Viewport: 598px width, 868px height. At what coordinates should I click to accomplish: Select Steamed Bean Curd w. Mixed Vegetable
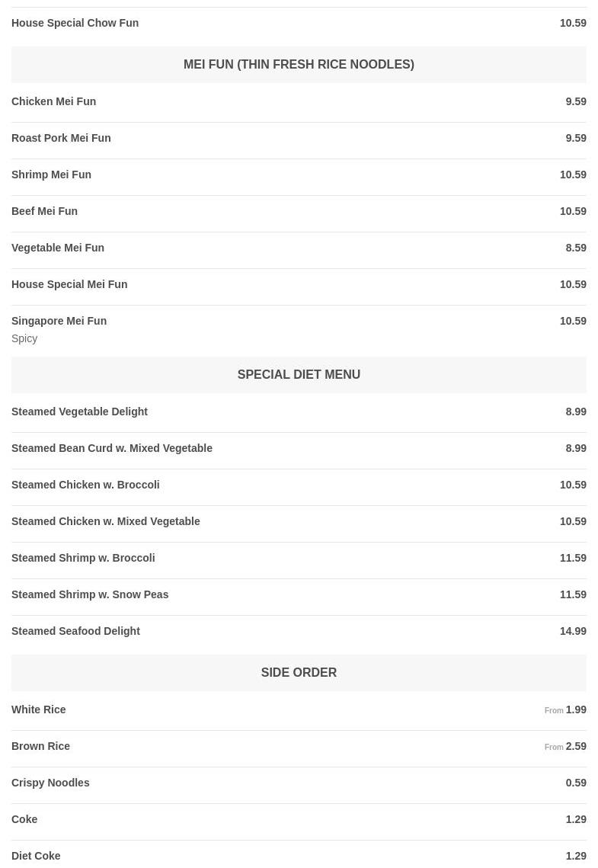pos(112,448)
